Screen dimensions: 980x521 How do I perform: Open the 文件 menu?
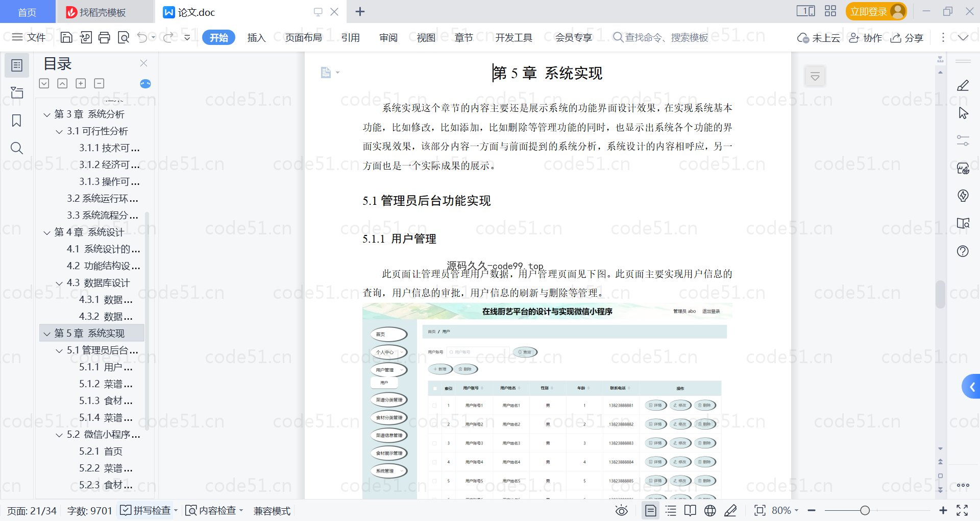29,37
